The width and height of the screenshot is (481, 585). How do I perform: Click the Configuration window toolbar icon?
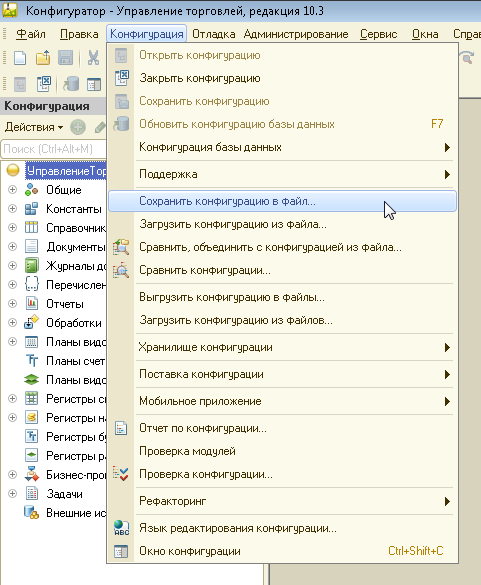click(x=94, y=84)
